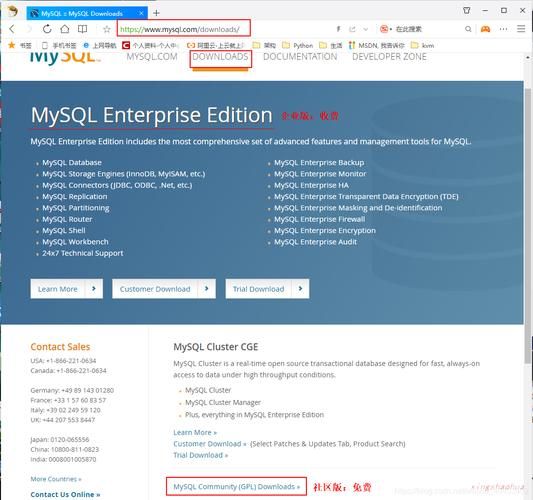
Task: Click the scrollbar up arrow
Action: [x=528, y=57]
